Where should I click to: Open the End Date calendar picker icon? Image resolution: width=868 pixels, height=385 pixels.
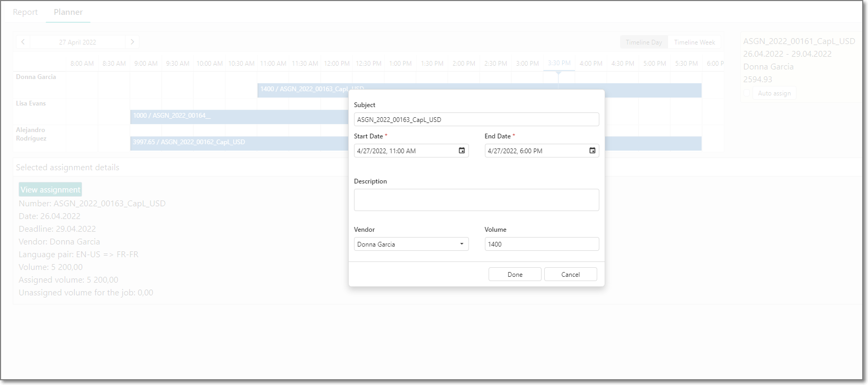point(592,151)
